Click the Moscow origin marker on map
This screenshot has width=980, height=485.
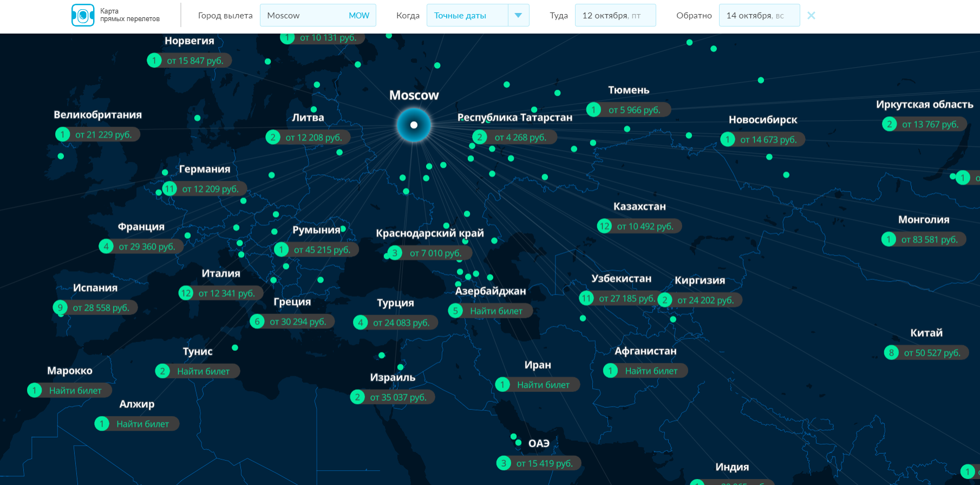click(414, 125)
